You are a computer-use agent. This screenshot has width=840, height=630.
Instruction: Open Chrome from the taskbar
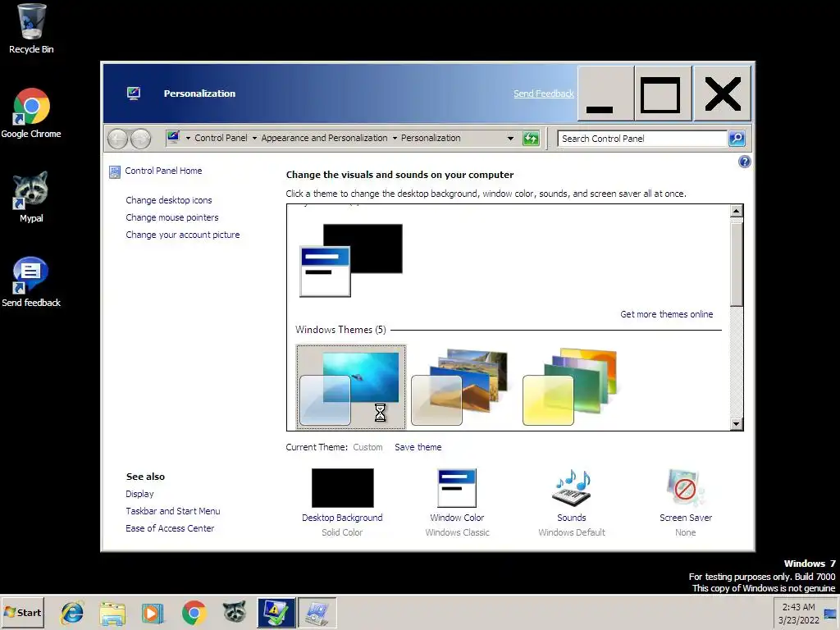click(194, 613)
